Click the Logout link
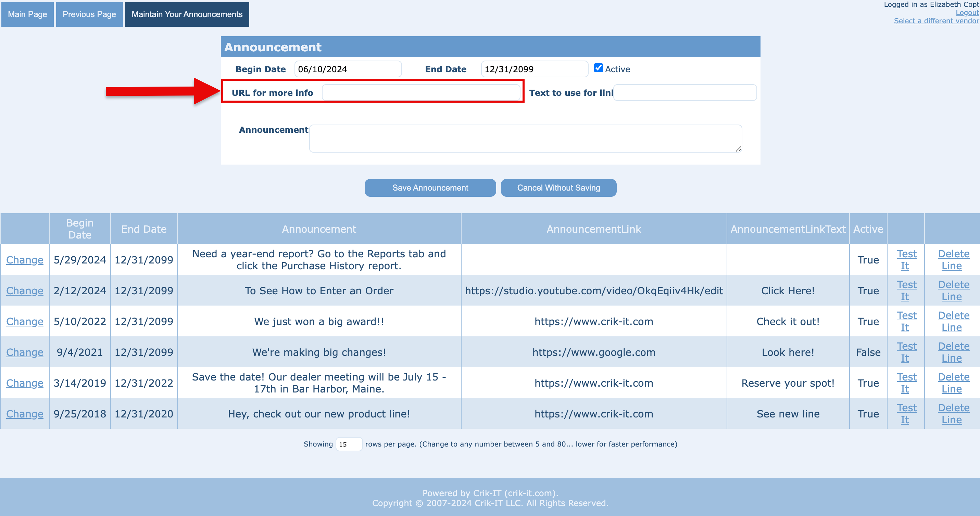The image size is (980, 516). 967,13
